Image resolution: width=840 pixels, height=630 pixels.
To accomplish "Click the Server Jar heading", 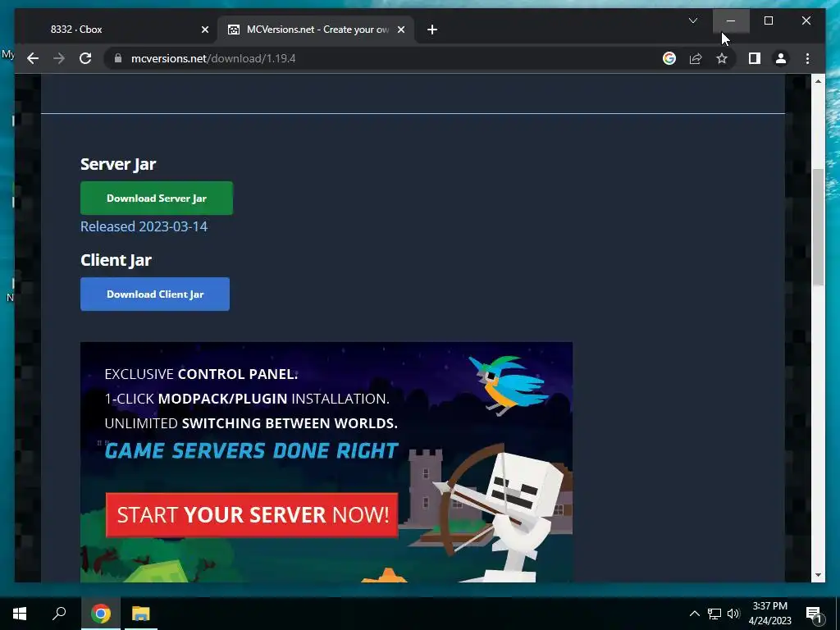I will pyautogui.click(x=118, y=164).
